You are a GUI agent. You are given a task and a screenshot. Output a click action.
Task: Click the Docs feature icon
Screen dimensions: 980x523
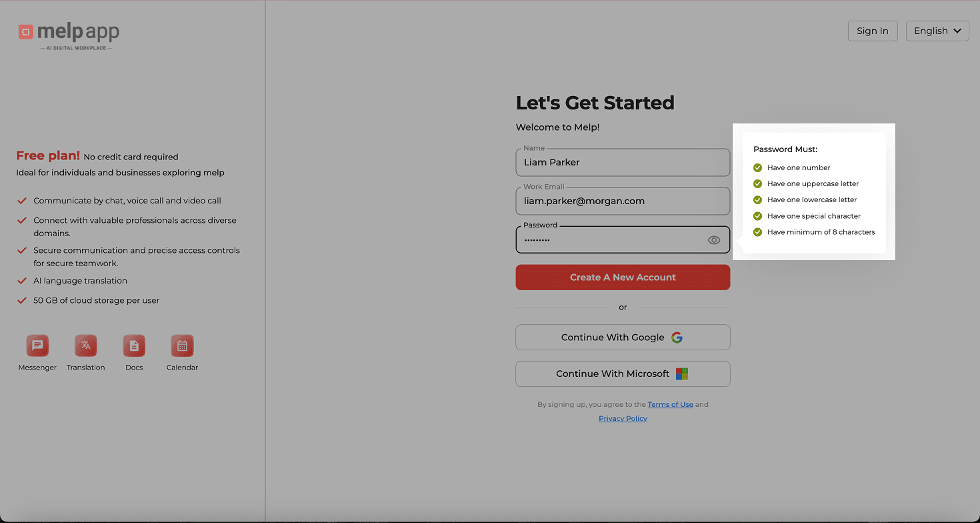134,346
